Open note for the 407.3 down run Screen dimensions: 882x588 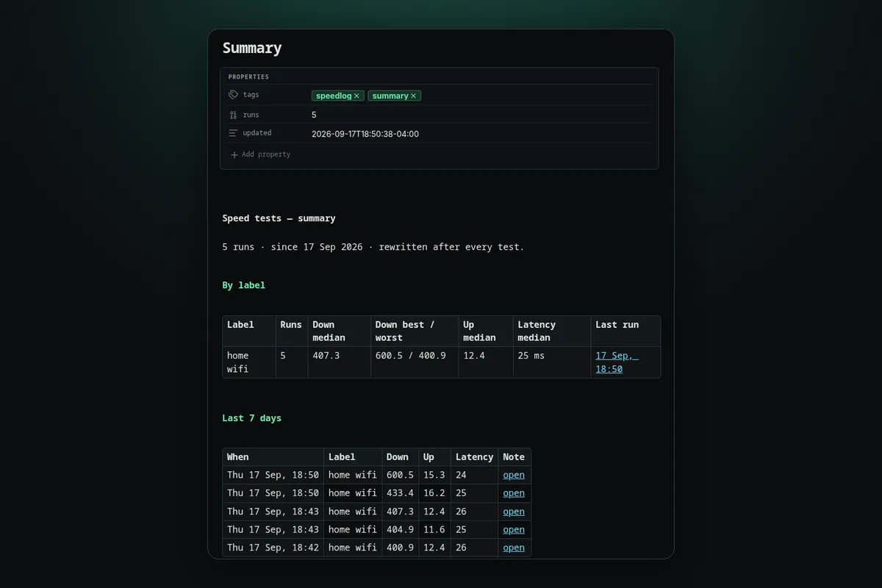(514, 512)
